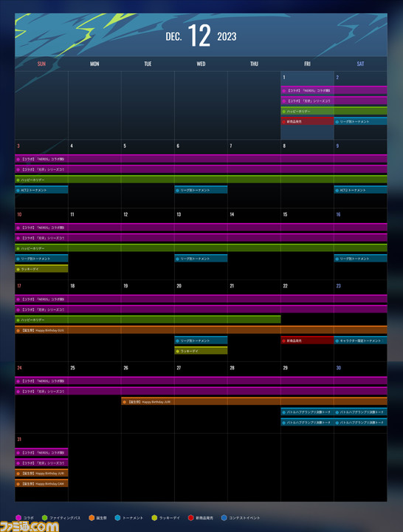This screenshot has height=532, width=403.
Task: Open the ラッキーデイ event on December 10
Action: [41, 269]
